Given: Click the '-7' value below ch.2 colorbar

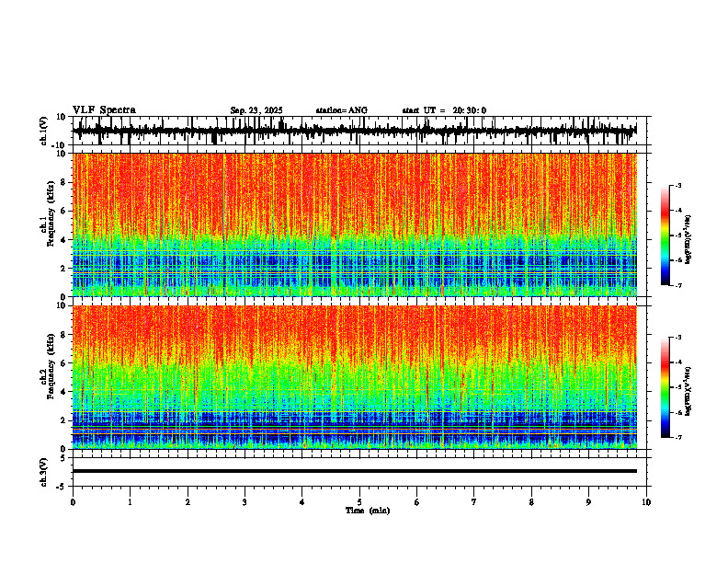Looking at the screenshot, I should 678,437.
